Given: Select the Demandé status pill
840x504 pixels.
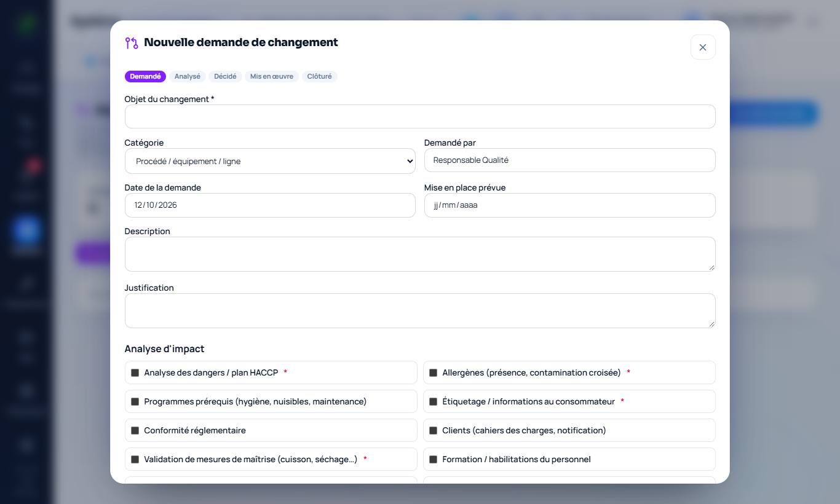Looking at the screenshot, I should (x=145, y=76).
